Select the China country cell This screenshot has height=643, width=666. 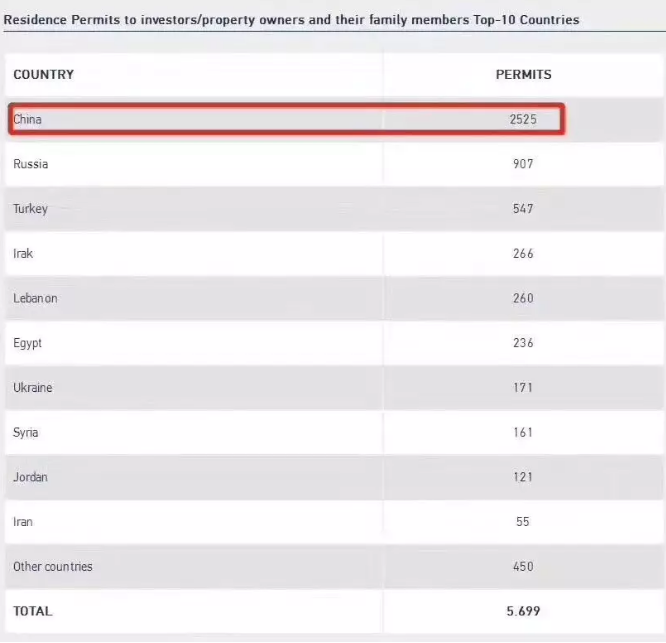point(28,120)
